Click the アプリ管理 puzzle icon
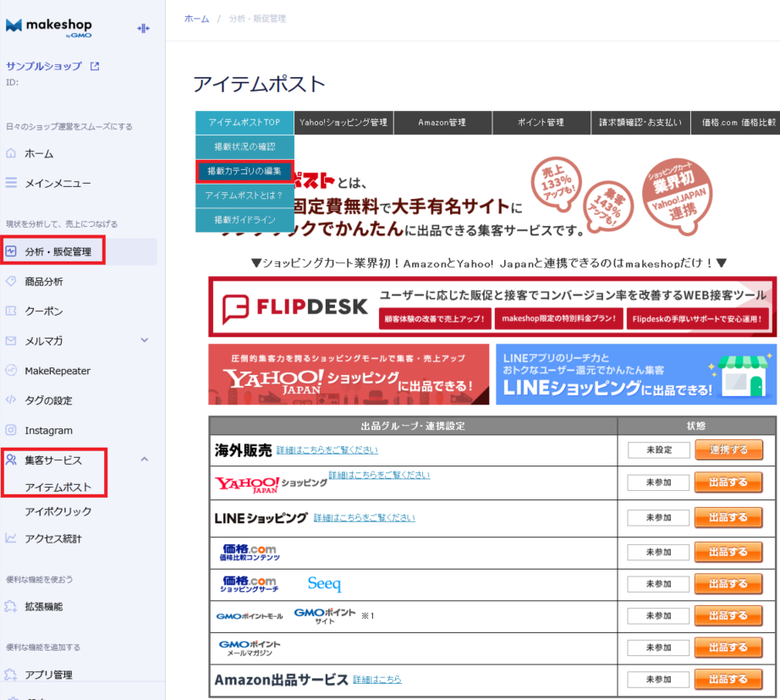Screen dimensions: 780x700 (11, 674)
